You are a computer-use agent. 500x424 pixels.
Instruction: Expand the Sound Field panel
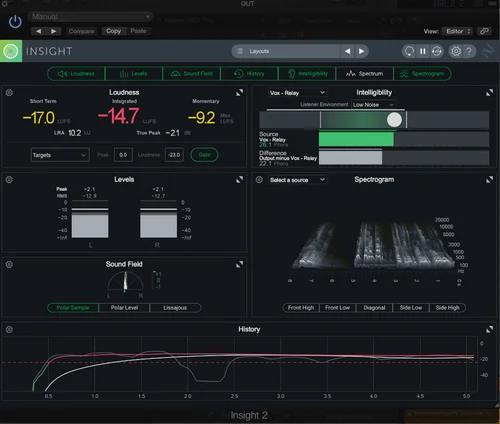[x=239, y=264]
